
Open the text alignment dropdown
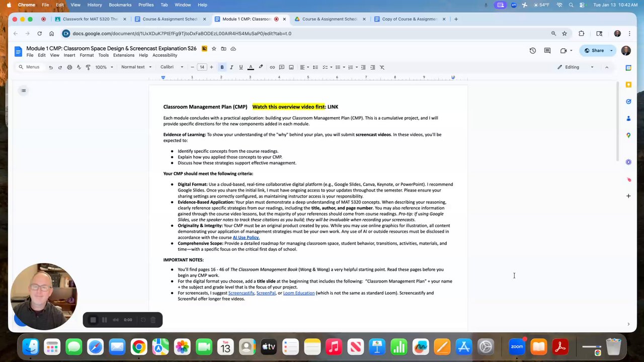click(304, 67)
